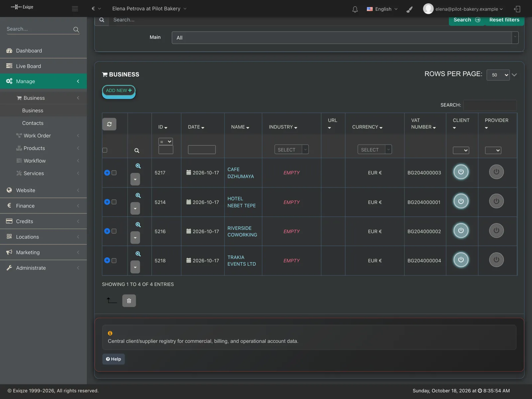Open the Main filter All dropdown

[x=345, y=38]
